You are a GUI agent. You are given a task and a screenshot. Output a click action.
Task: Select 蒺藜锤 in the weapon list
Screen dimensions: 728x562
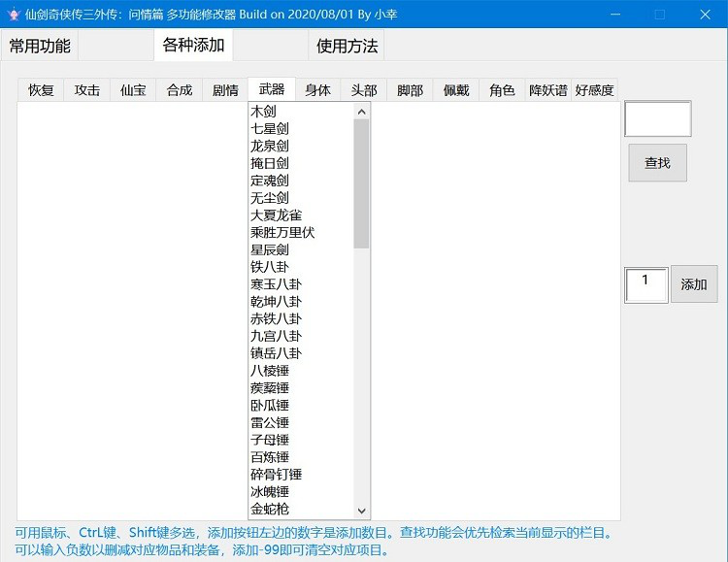click(301, 387)
